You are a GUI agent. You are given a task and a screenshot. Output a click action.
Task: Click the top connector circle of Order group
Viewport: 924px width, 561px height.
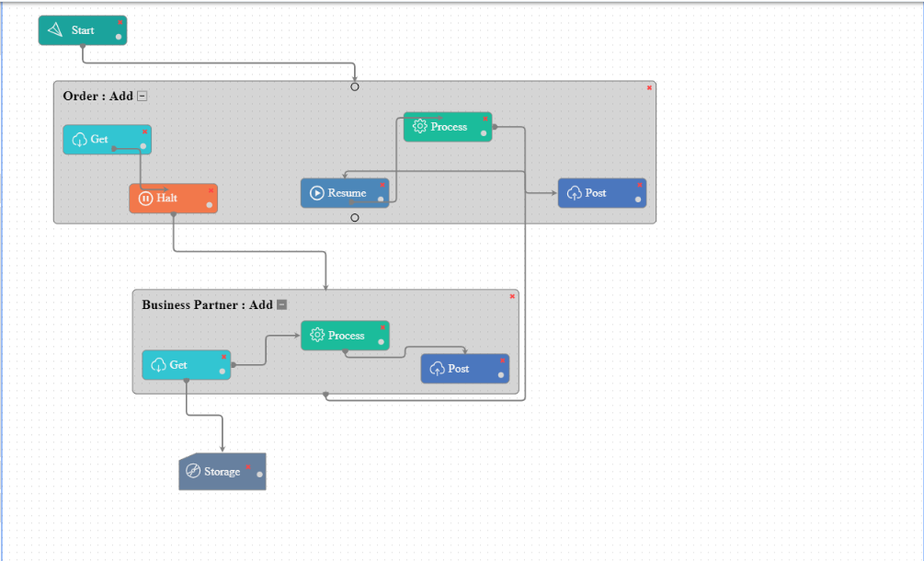tap(355, 87)
